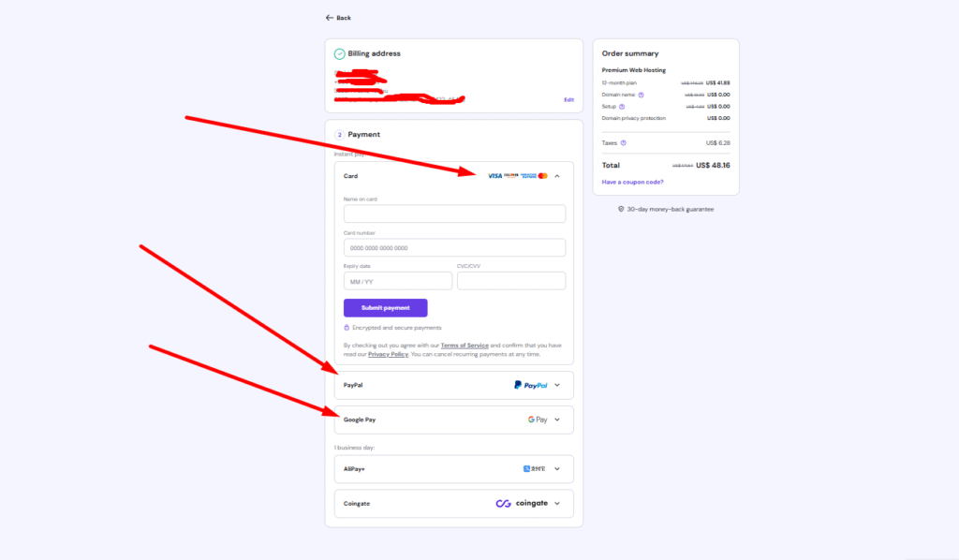Click the Taxes info question icon

pyautogui.click(x=624, y=142)
